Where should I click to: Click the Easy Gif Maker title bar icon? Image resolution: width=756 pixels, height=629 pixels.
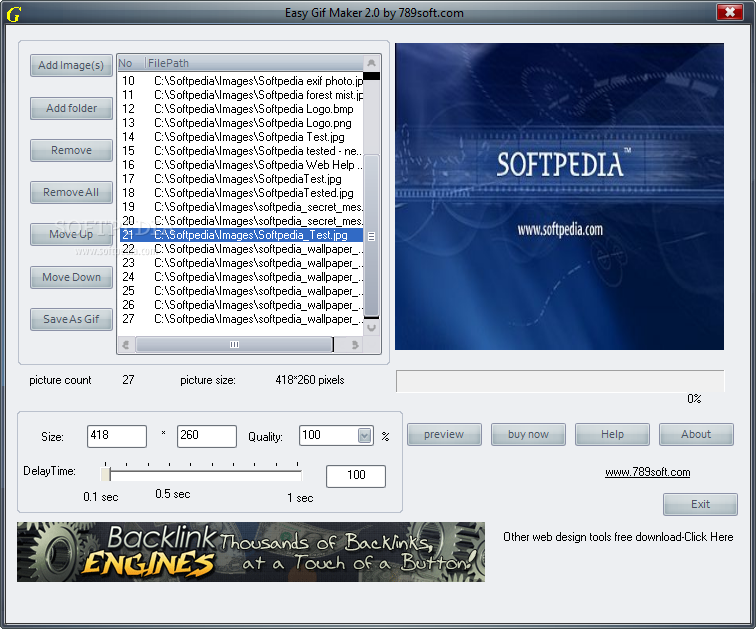[13, 14]
